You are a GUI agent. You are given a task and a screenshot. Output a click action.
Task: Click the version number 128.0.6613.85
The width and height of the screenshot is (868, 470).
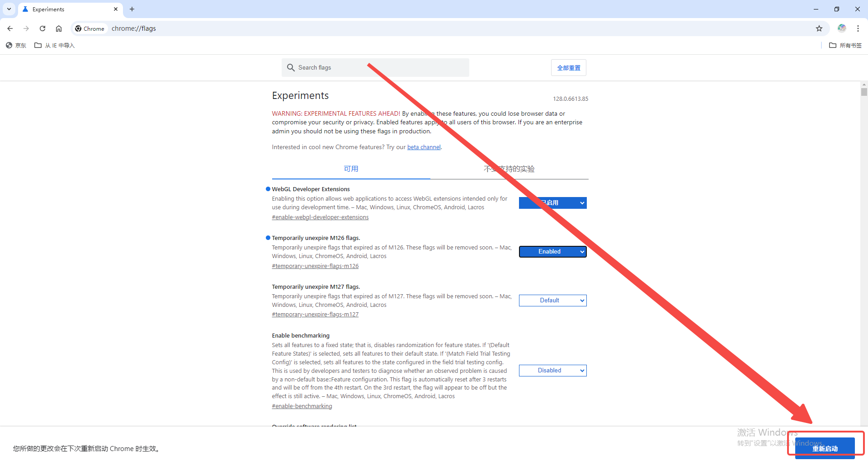[571, 99]
